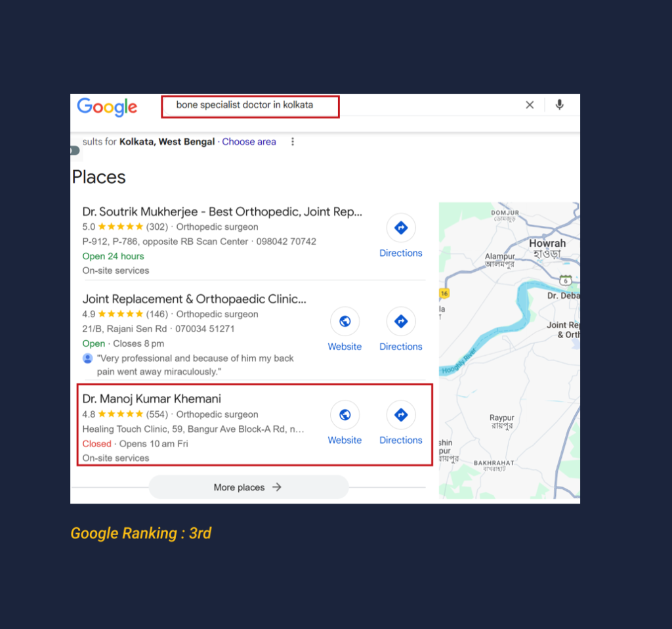
Task: Open Dr. Soutrik Mukherjee listing title
Action: click(x=222, y=211)
